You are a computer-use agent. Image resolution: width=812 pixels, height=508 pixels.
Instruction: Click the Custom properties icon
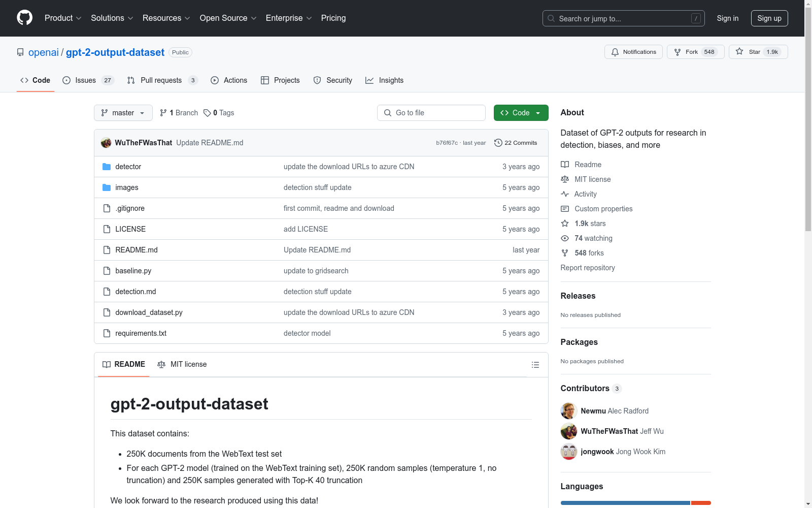click(565, 209)
